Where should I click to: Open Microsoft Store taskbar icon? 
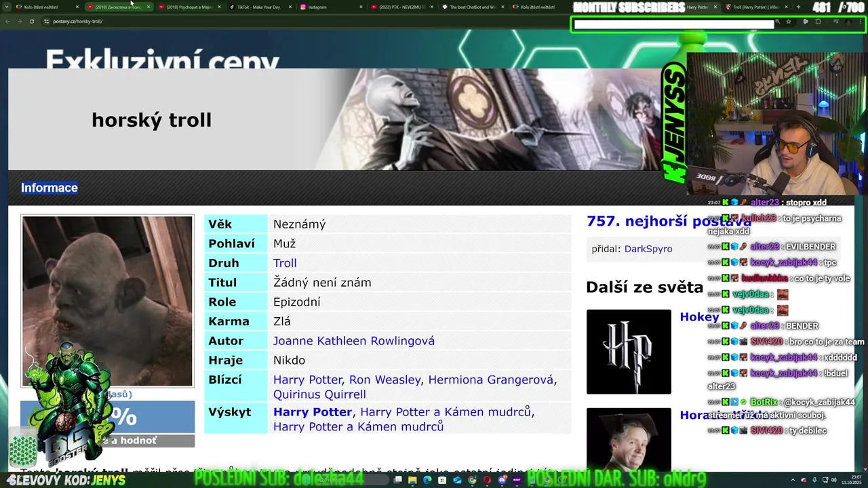[442, 480]
